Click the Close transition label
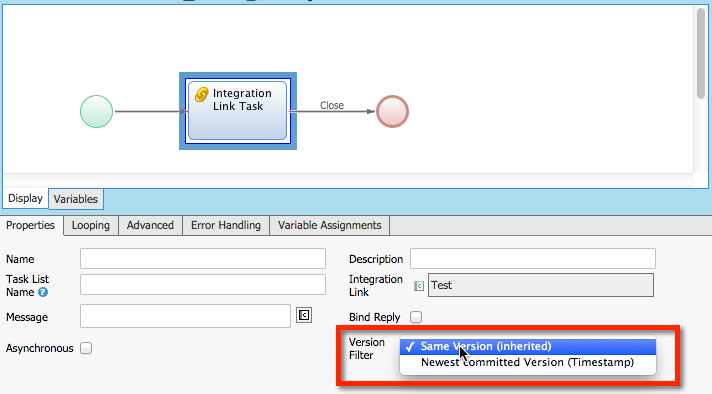The height and width of the screenshot is (394, 712). [x=332, y=105]
